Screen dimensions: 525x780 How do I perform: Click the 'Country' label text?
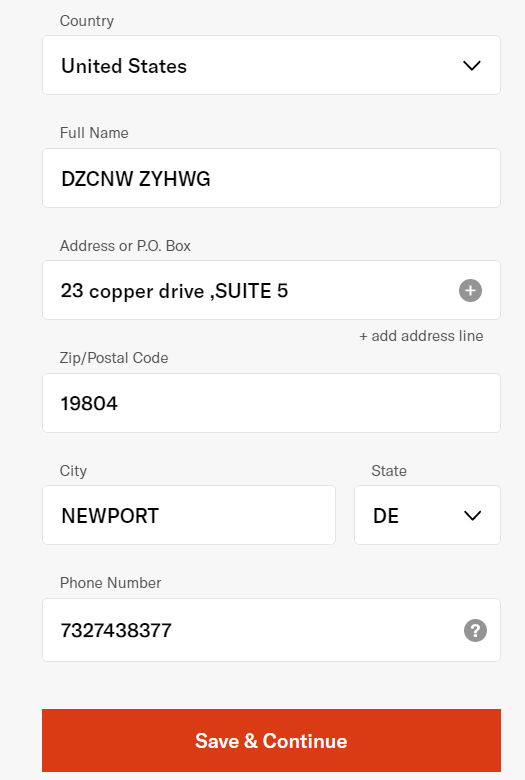click(x=87, y=21)
